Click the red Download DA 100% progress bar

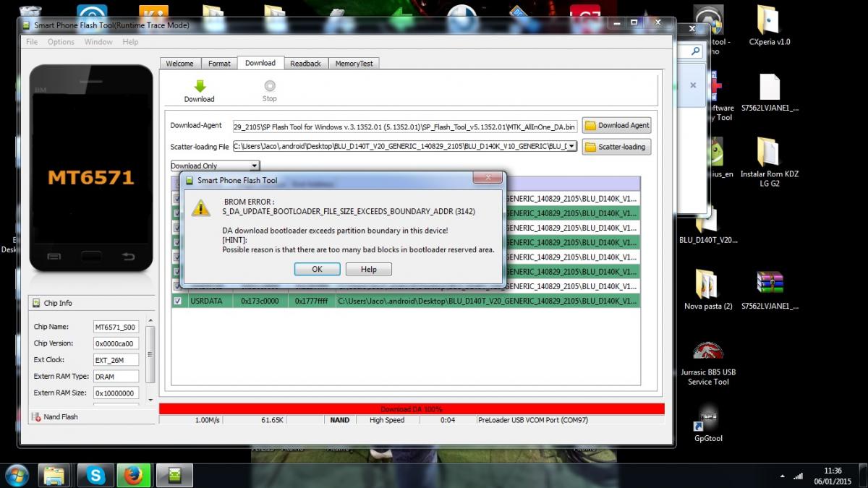click(x=412, y=409)
